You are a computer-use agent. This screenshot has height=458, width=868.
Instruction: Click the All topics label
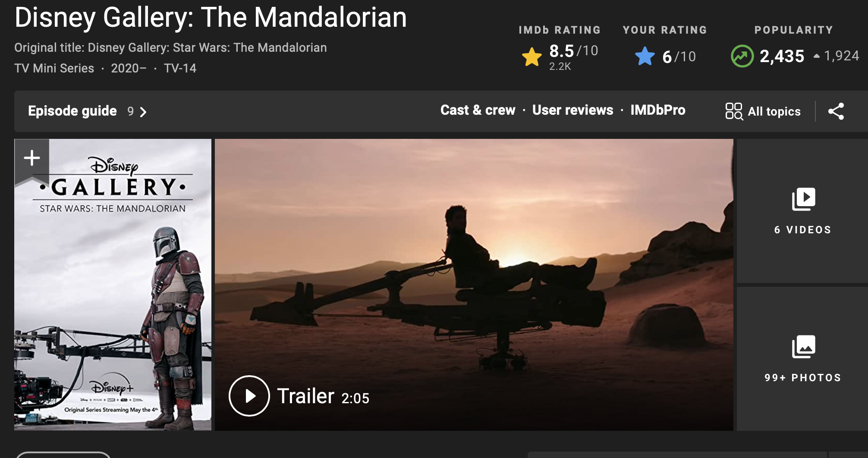774,112
